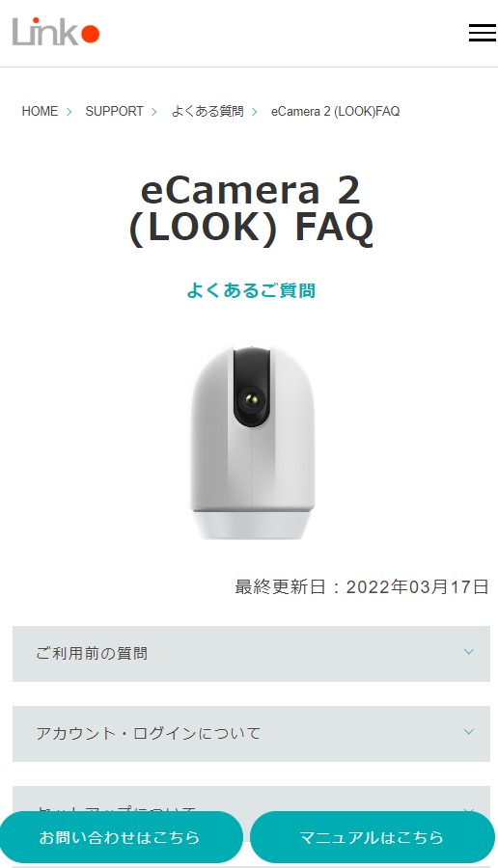Screen dimensions: 498x868
Task: Expand the partially hidden third FAQ section
Action: (x=251, y=799)
